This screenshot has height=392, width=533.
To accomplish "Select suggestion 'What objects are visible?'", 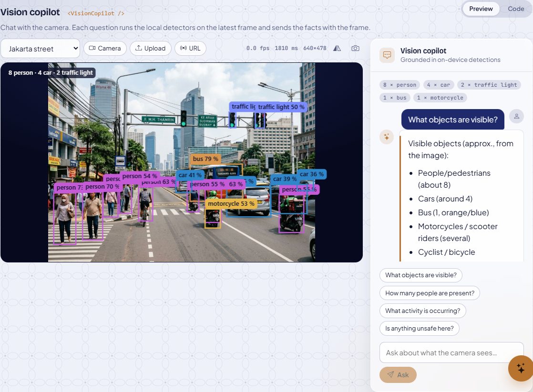I will click(x=421, y=275).
